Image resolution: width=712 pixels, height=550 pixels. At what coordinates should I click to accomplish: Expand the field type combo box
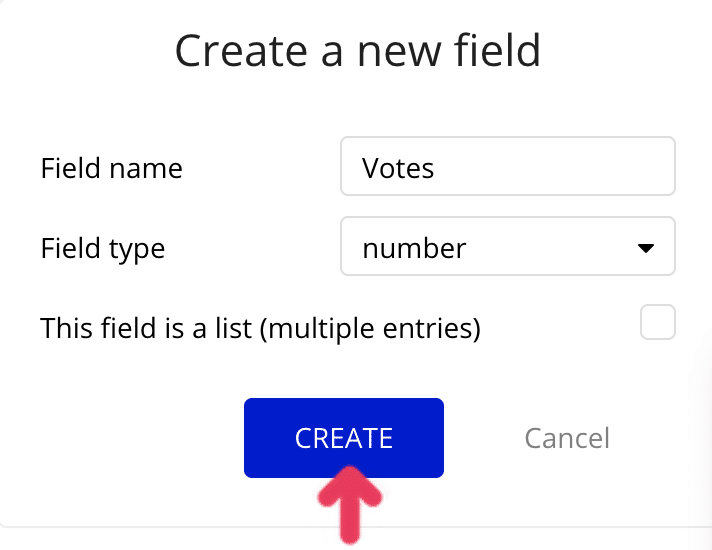(x=507, y=246)
